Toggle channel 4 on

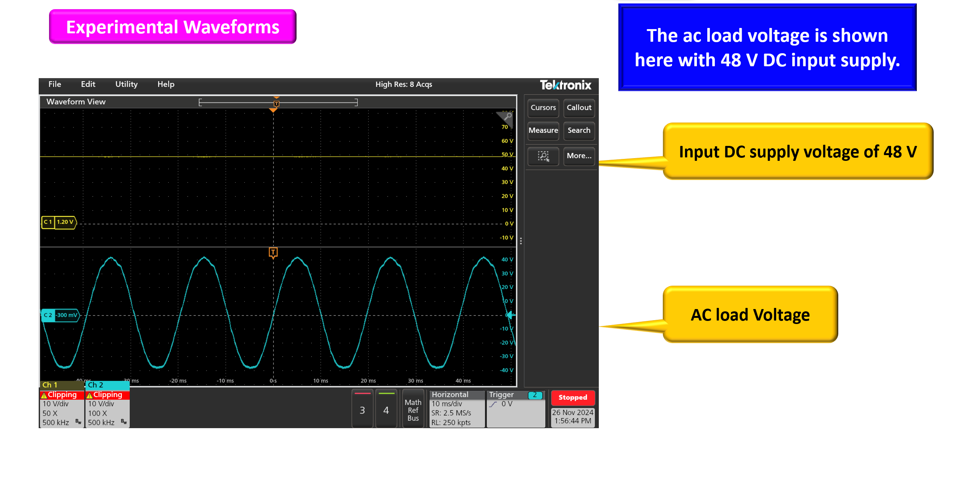[x=386, y=409]
